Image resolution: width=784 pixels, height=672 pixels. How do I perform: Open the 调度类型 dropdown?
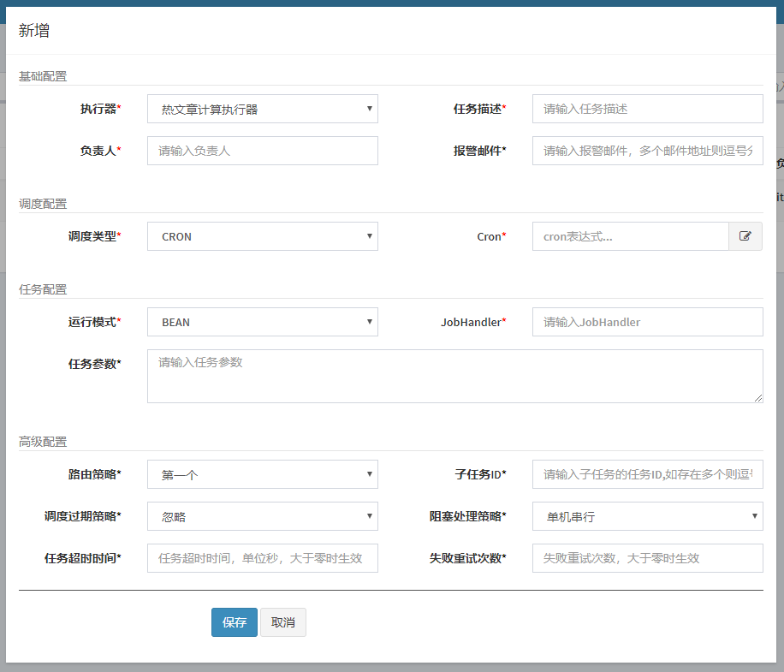pyautogui.click(x=262, y=236)
